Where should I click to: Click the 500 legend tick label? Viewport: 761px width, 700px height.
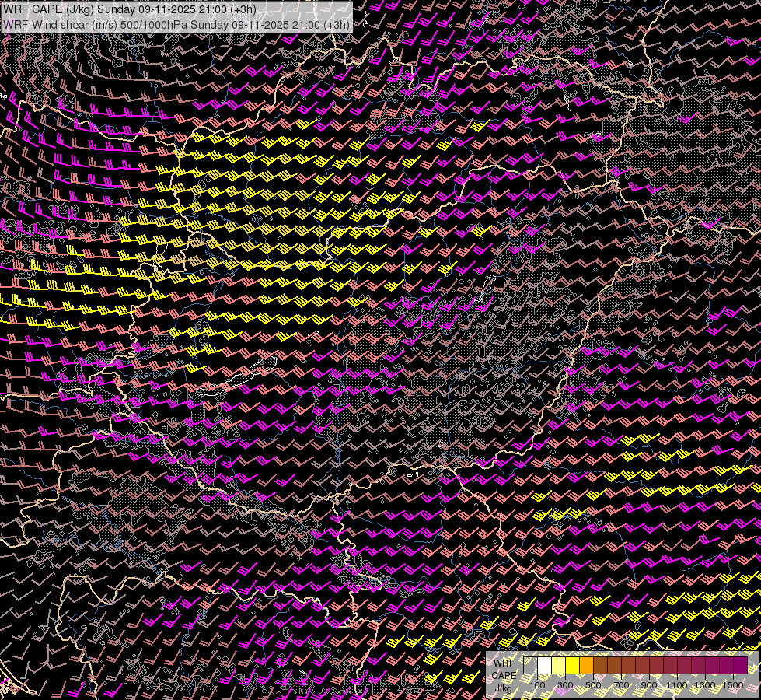pos(593,684)
